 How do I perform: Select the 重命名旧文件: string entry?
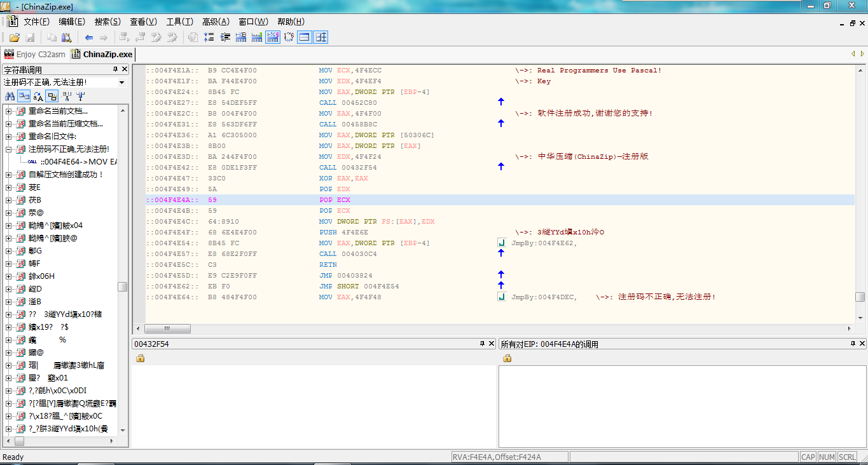52,137
